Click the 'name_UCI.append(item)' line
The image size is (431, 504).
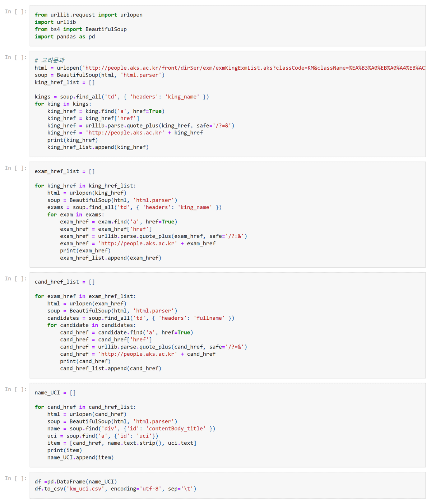point(80,457)
